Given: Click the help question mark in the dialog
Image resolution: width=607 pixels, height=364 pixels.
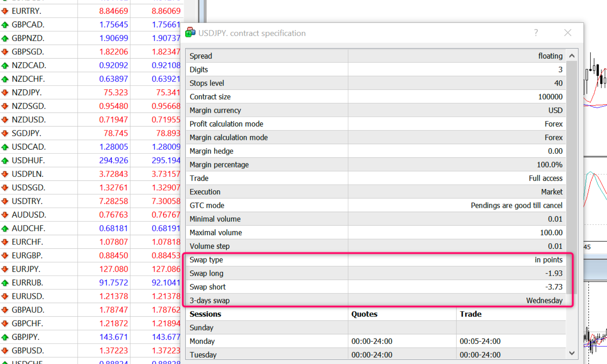Looking at the screenshot, I should click(x=536, y=32).
